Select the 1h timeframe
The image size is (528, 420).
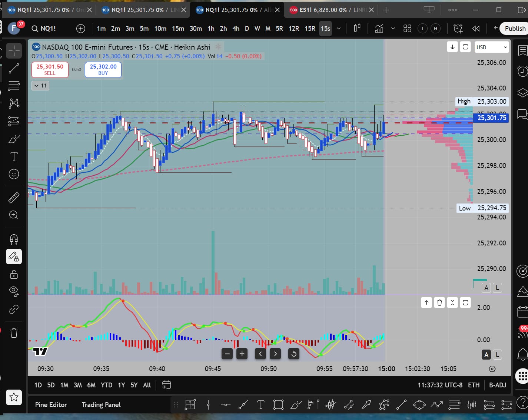click(x=211, y=29)
